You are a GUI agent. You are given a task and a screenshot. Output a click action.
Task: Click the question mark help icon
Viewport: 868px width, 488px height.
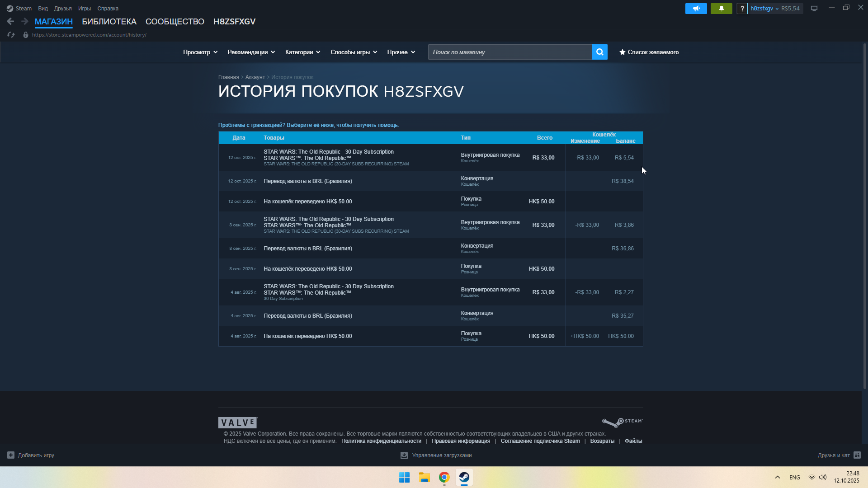click(x=742, y=9)
